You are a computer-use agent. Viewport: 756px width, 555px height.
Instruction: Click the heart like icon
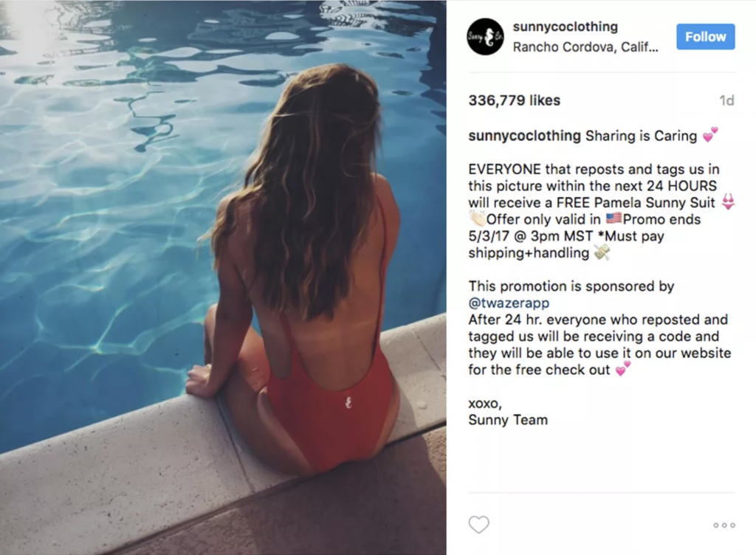click(478, 525)
